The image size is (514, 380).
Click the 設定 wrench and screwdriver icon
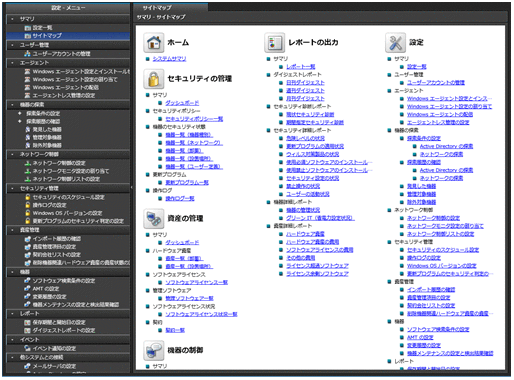tap(395, 42)
